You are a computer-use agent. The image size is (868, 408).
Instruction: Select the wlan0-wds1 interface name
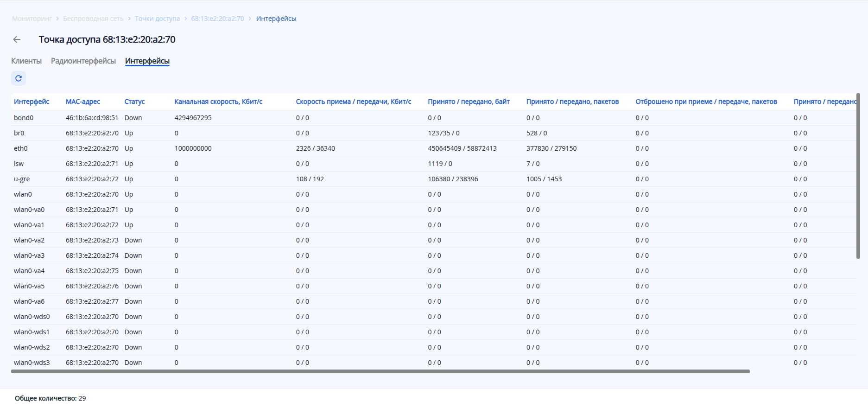[32, 332]
